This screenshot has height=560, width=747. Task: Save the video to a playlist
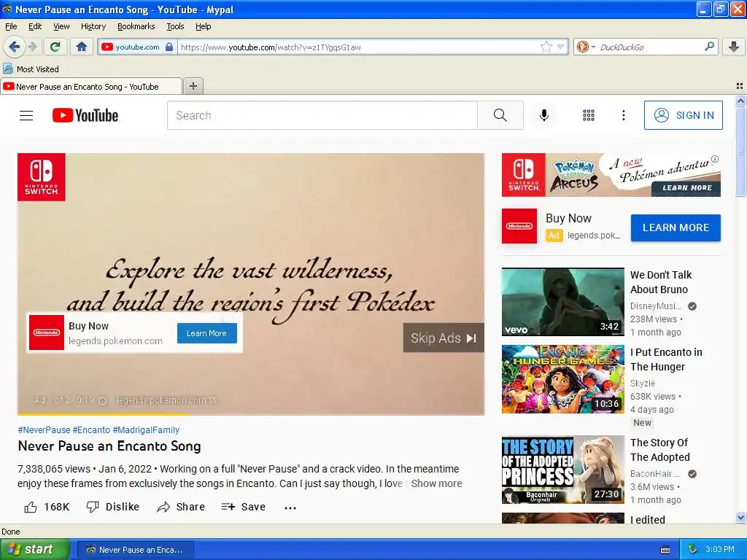244,507
